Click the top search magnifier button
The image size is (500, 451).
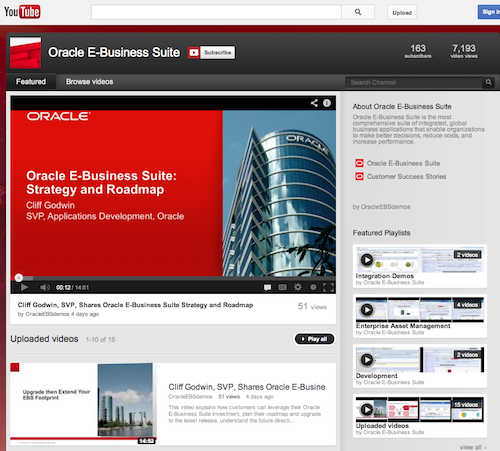click(x=358, y=12)
